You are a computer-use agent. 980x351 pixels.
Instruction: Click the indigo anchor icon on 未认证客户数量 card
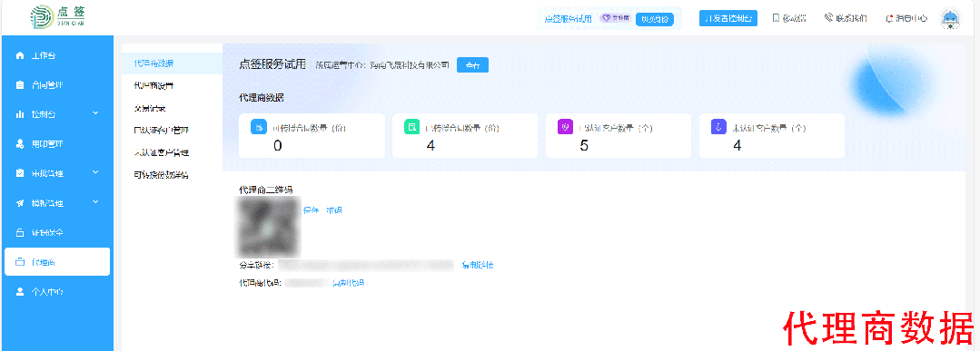point(719,127)
